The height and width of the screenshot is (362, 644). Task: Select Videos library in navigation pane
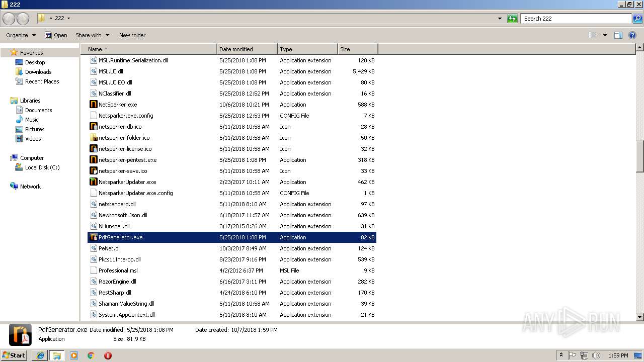[33, 139]
